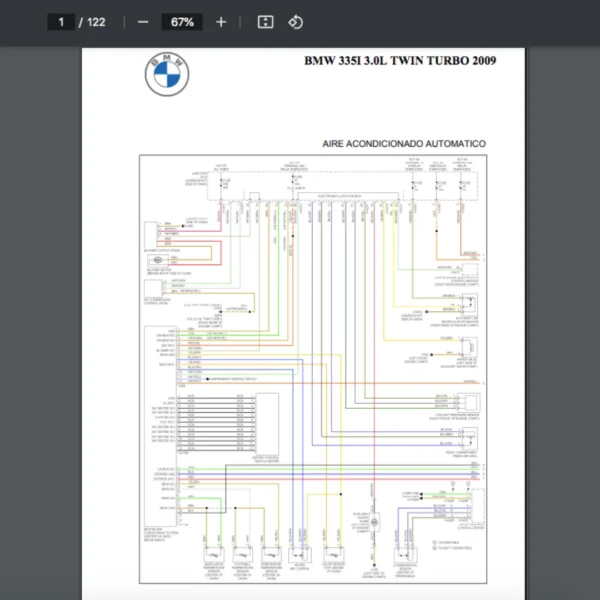Click the 67% zoom level field
600x600 pixels.
pyautogui.click(x=182, y=22)
